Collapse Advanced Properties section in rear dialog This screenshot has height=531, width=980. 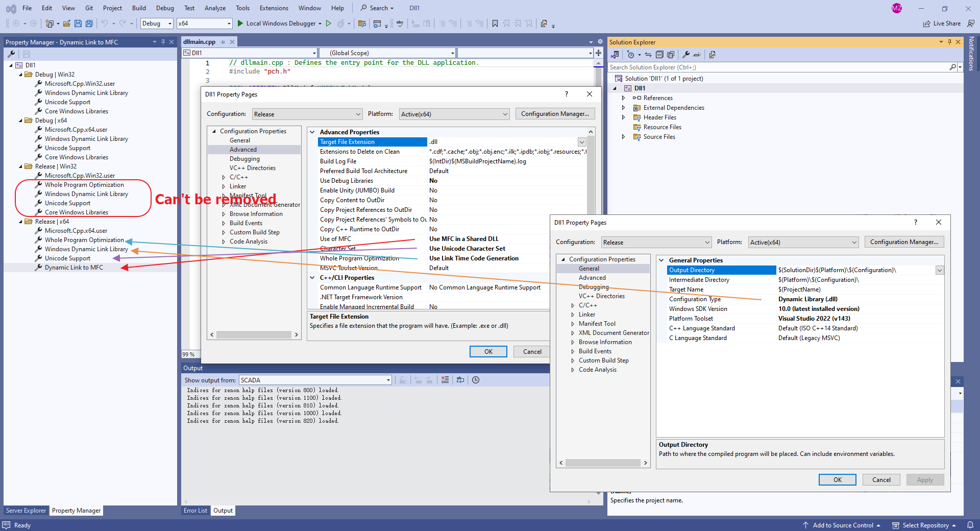click(312, 132)
